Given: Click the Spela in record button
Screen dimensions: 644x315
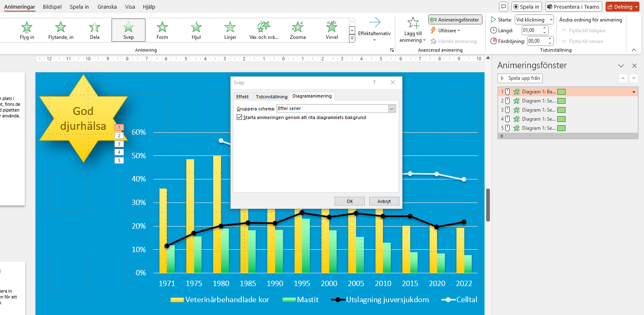Looking at the screenshot, I should click(527, 7).
